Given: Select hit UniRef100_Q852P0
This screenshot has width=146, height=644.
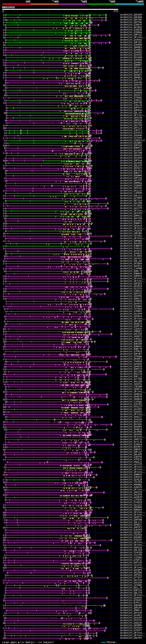Looking at the screenshot, I should pyautogui.click(x=131, y=608).
